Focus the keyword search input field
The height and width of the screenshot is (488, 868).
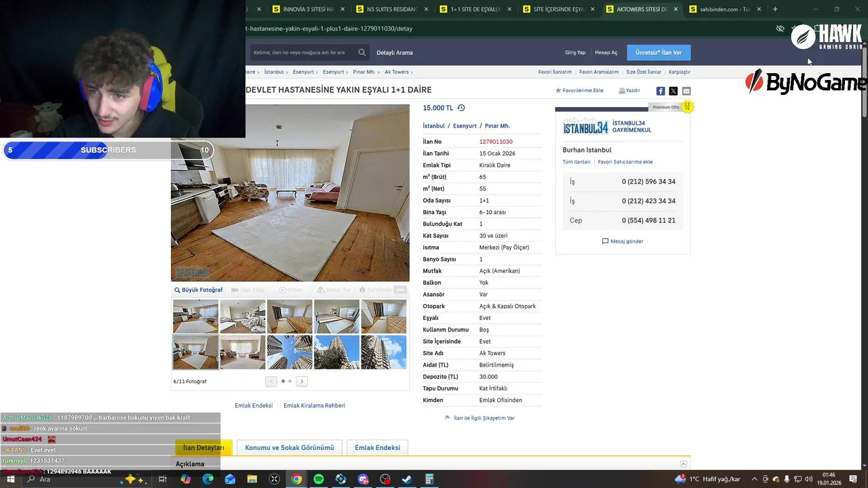(x=302, y=52)
